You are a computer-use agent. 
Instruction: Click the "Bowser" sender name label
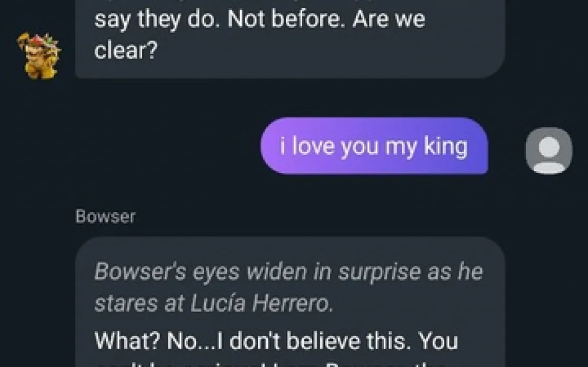pyautogui.click(x=105, y=216)
